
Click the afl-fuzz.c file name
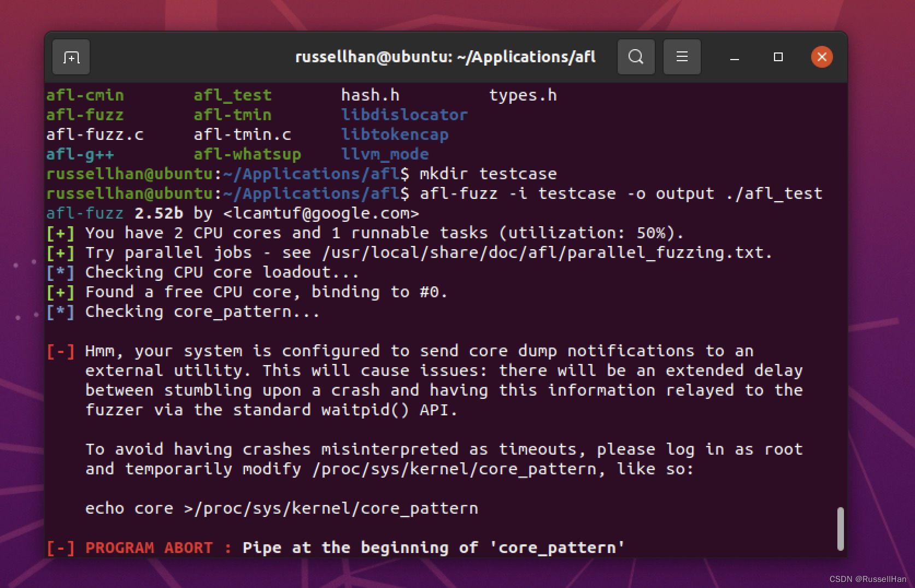pos(95,134)
